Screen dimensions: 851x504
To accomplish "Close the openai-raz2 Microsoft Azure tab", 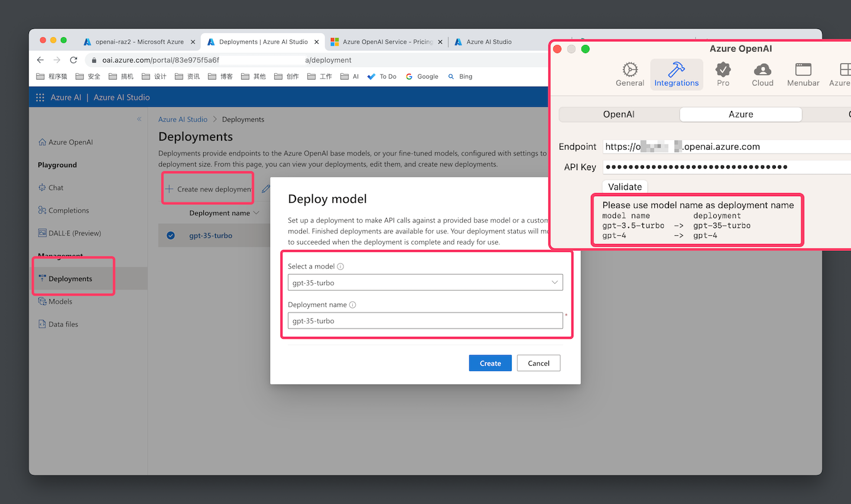I will click(193, 42).
